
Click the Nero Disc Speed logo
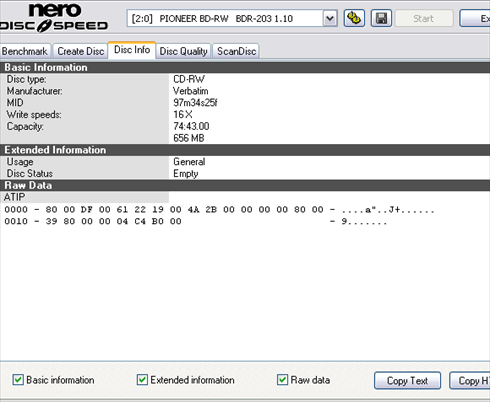click(x=54, y=17)
